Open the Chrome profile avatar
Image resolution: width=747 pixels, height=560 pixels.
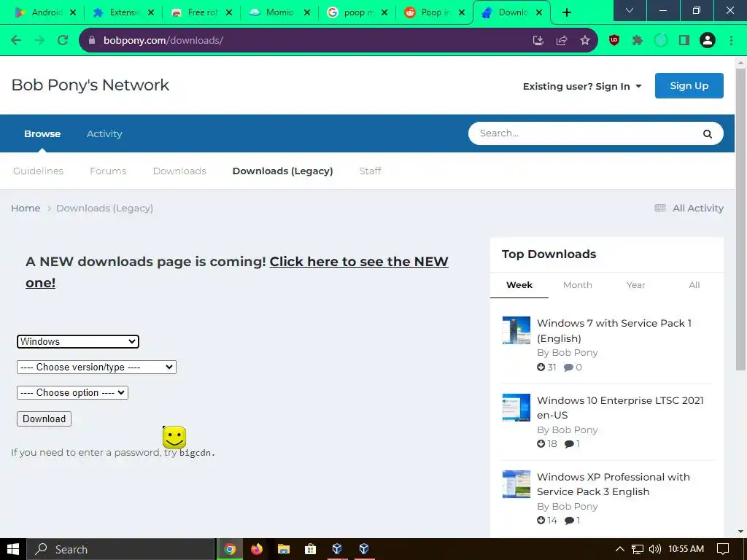pos(708,41)
